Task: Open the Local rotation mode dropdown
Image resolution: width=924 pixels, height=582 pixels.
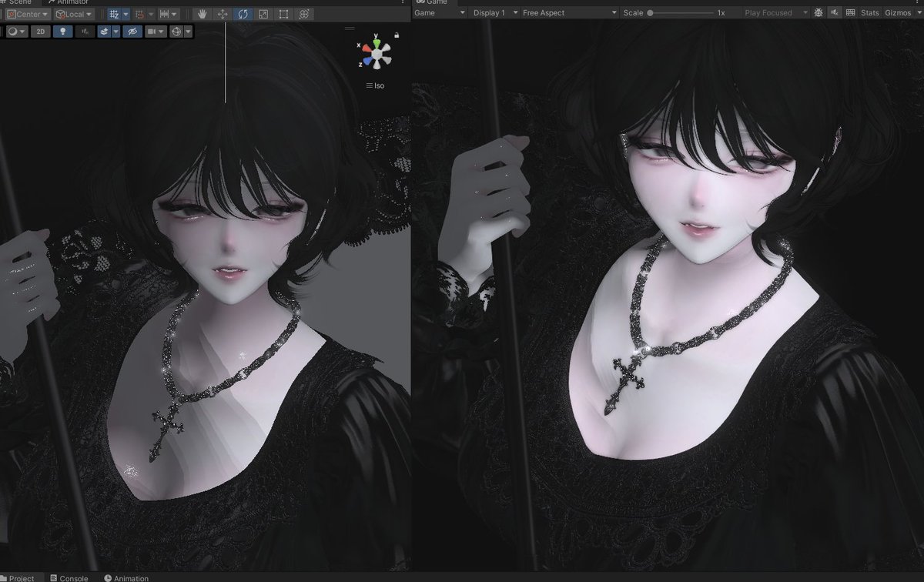Action: [75, 14]
